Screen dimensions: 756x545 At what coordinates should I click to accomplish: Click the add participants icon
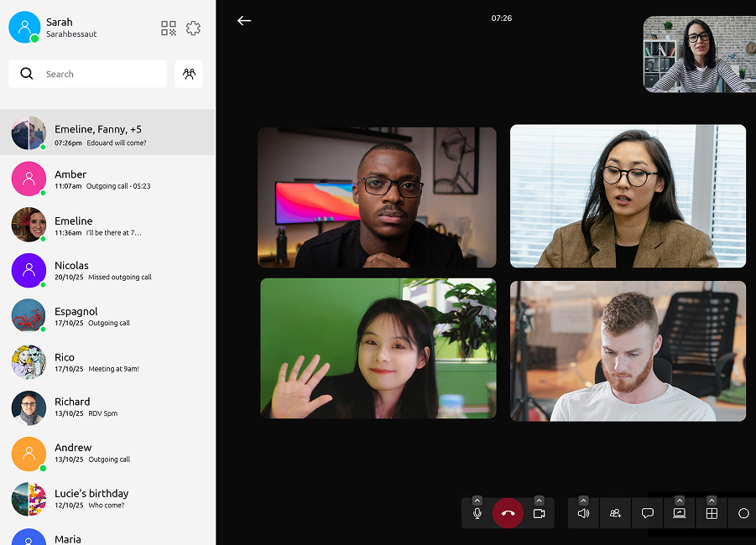tap(615, 513)
